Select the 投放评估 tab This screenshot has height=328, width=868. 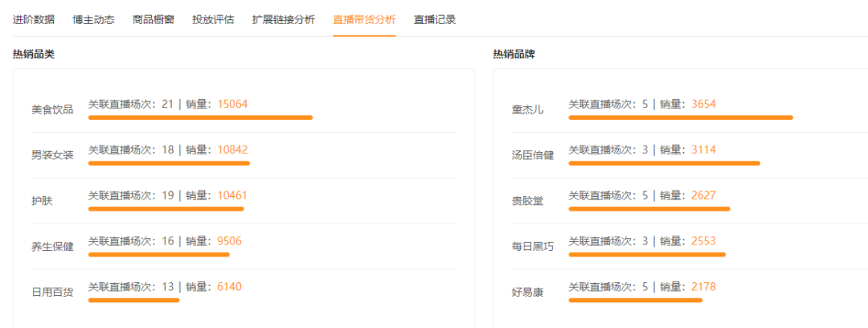pyautogui.click(x=213, y=19)
